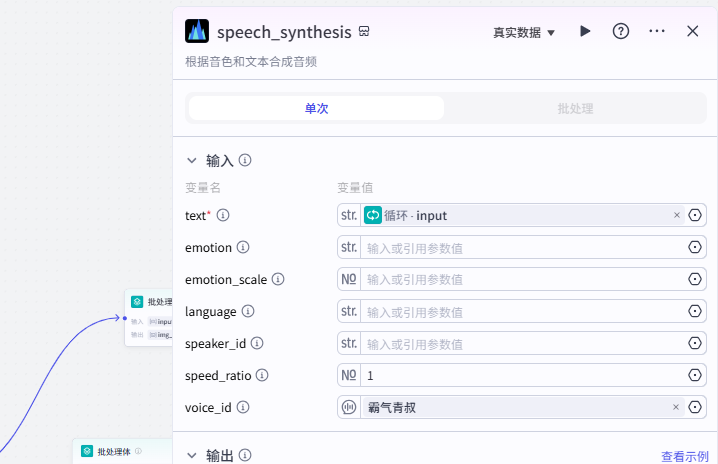Click the loop icon in text field
The image size is (718, 464).
click(x=373, y=215)
